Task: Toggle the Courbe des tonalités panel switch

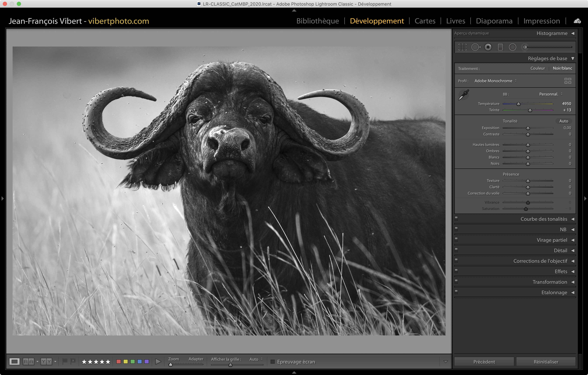Action: [x=456, y=218]
